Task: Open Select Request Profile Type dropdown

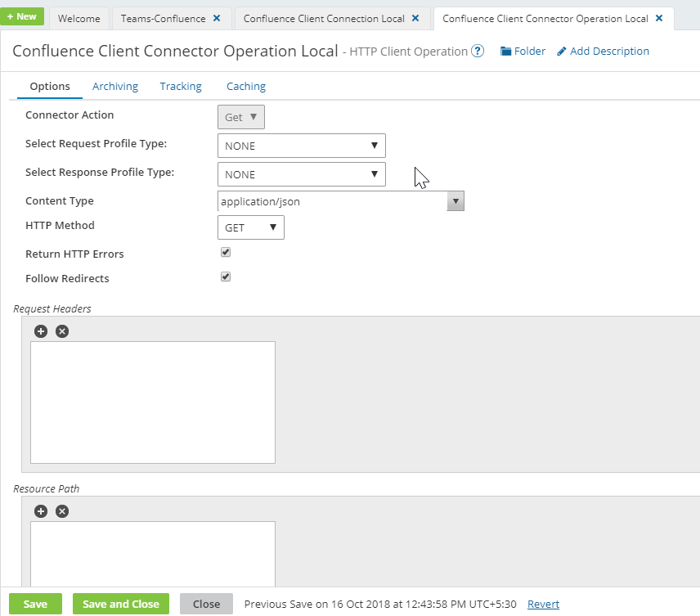Action: click(301, 146)
